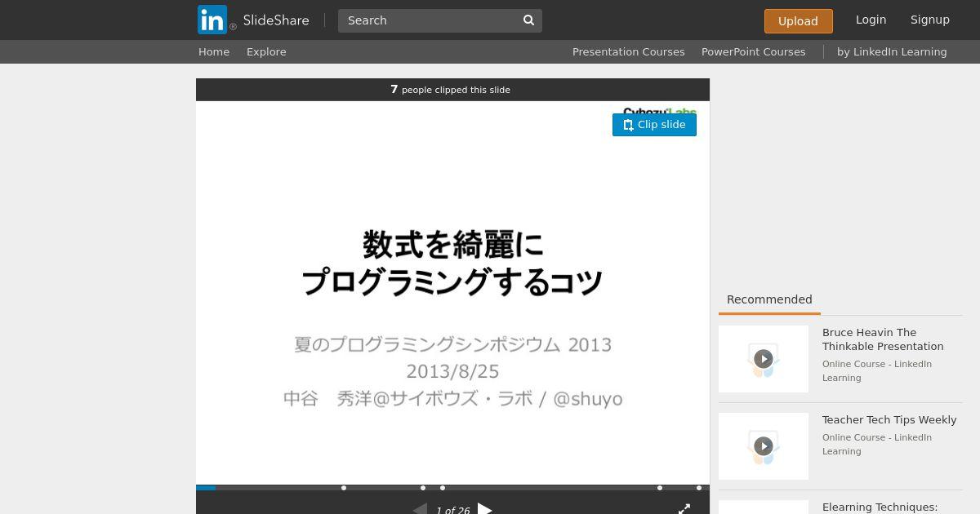Jump to the third clip marker dot

pos(443,488)
